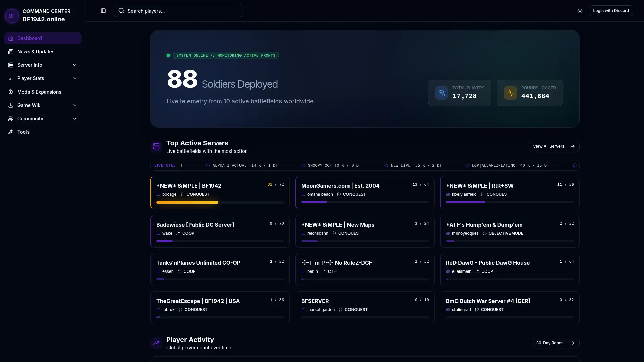This screenshot has height=362, width=644.
Task: Click the Community people icon
Action: pos(11,119)
